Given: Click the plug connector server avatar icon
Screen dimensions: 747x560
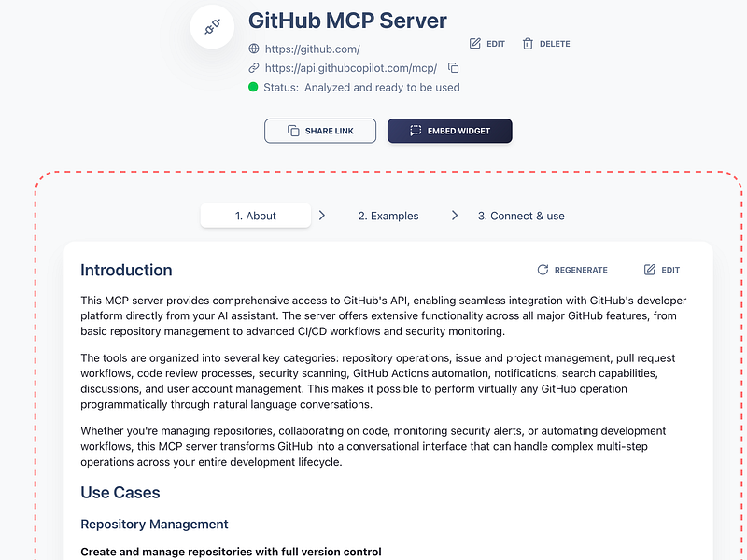Looking at the screenshot, I should click(x=212, y=27).
